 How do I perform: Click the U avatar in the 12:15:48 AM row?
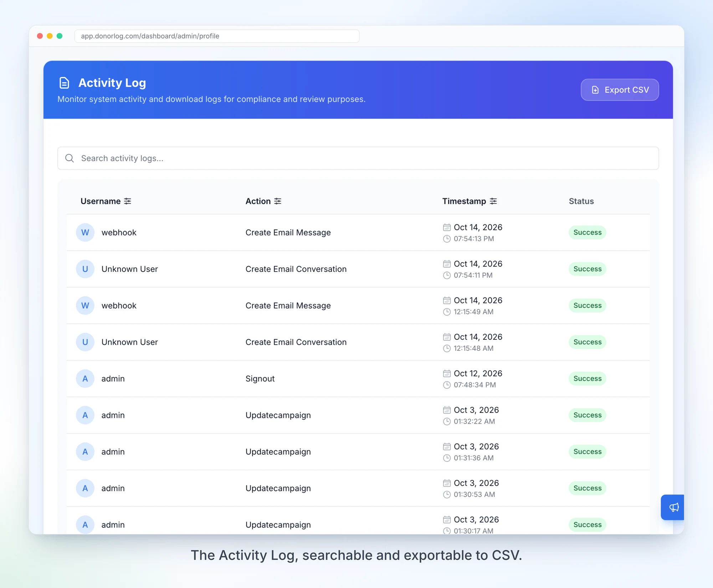pyautogui.click(x=85, y=342)
